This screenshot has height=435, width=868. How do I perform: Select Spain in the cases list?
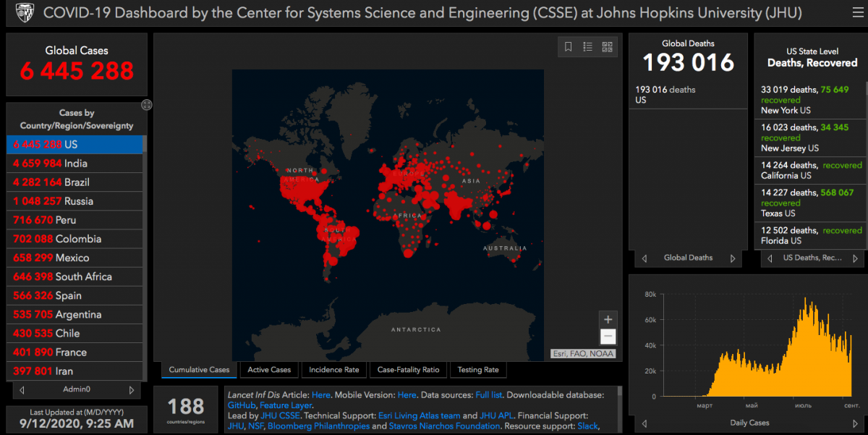click(75, 295)
